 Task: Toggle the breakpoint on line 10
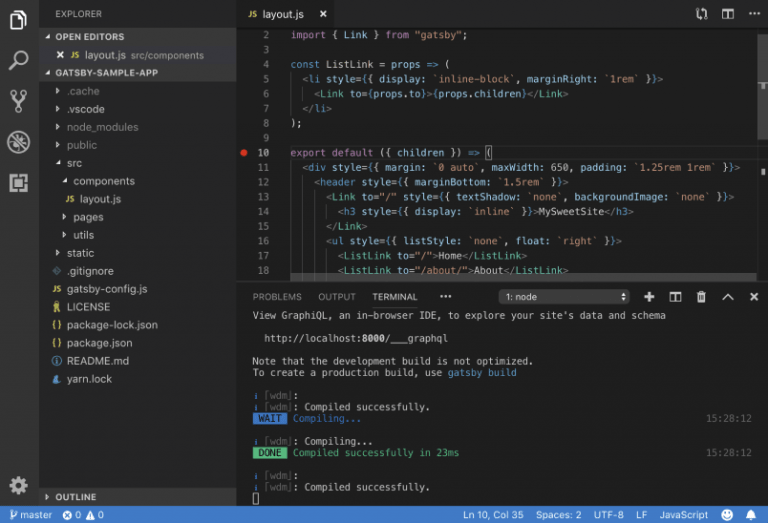click(244, 153)
